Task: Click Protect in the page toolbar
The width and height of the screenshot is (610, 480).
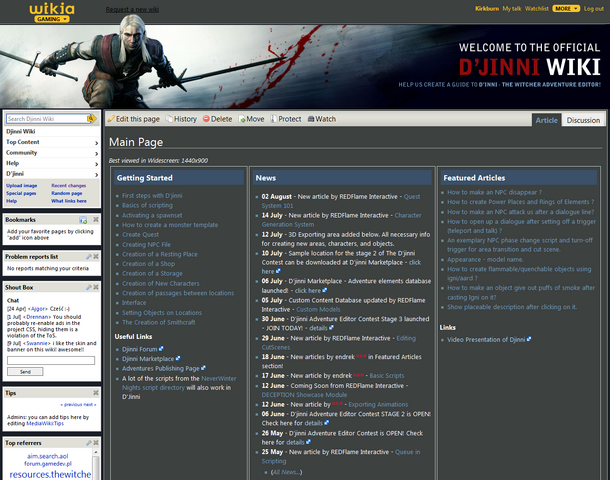Action: click(286, 119)
